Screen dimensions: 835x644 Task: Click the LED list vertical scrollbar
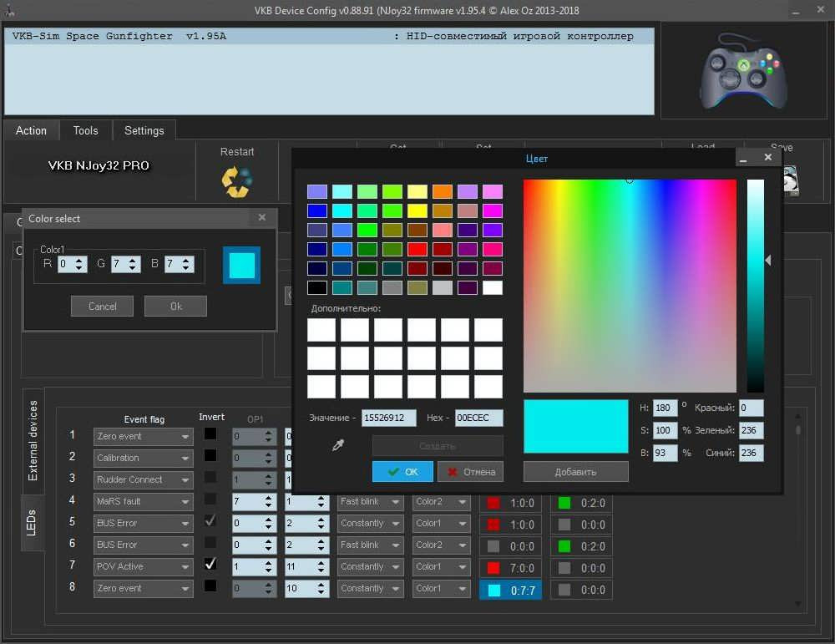(x=797, y=508)
